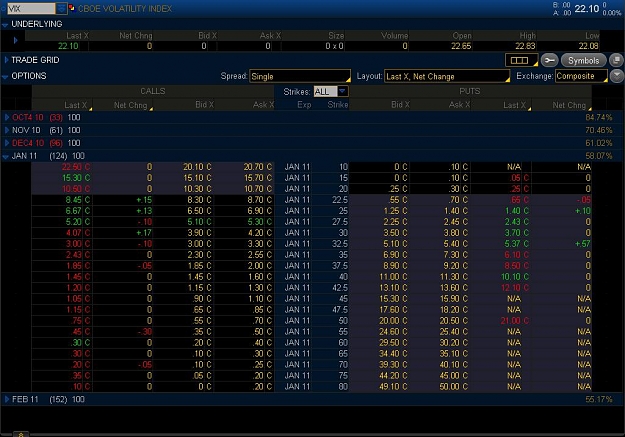The height and width of the screenshot is (437, 625).
Task: Click the 20.00 C put bid at strike 50
Action: [x=393, y=321]
